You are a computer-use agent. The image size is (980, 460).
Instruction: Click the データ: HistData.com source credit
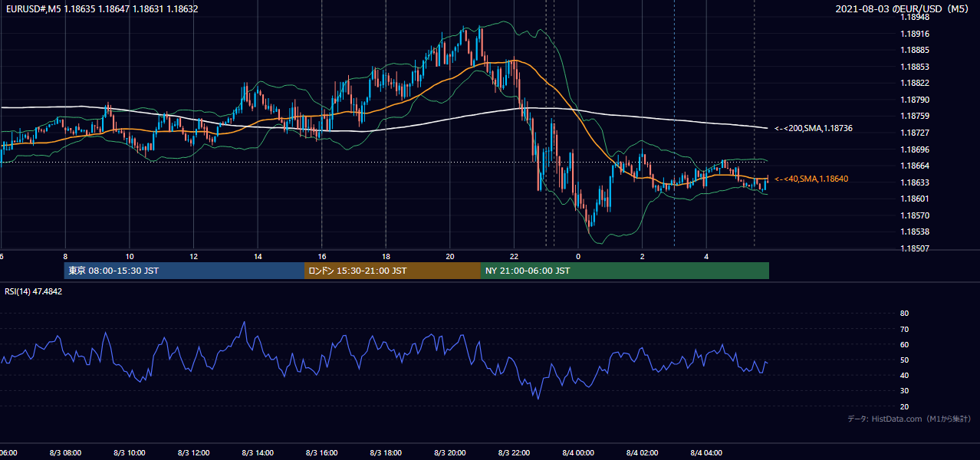(x=909, y=419)
